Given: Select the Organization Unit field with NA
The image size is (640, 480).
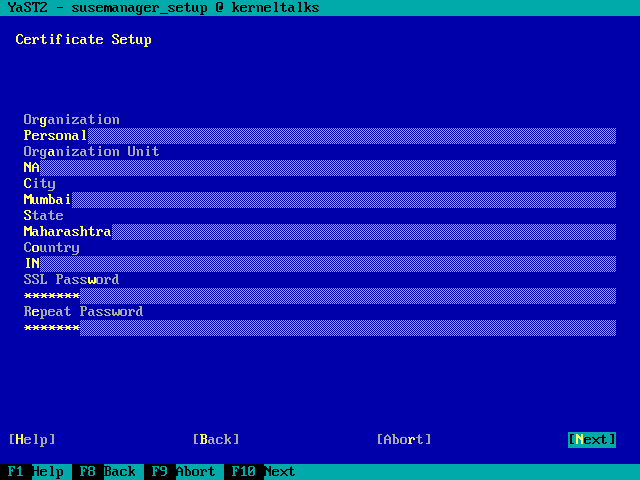Looking at the screenshot, I should click(320, 167).
